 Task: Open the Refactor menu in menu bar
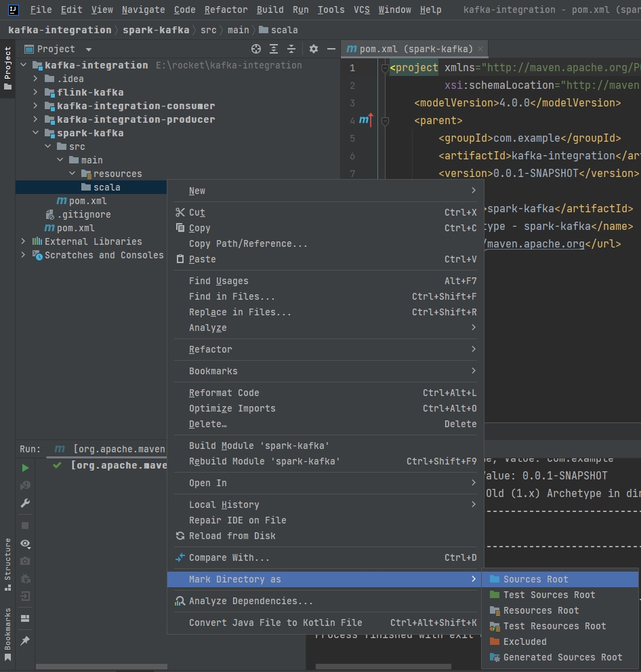(x=226, y=9)
